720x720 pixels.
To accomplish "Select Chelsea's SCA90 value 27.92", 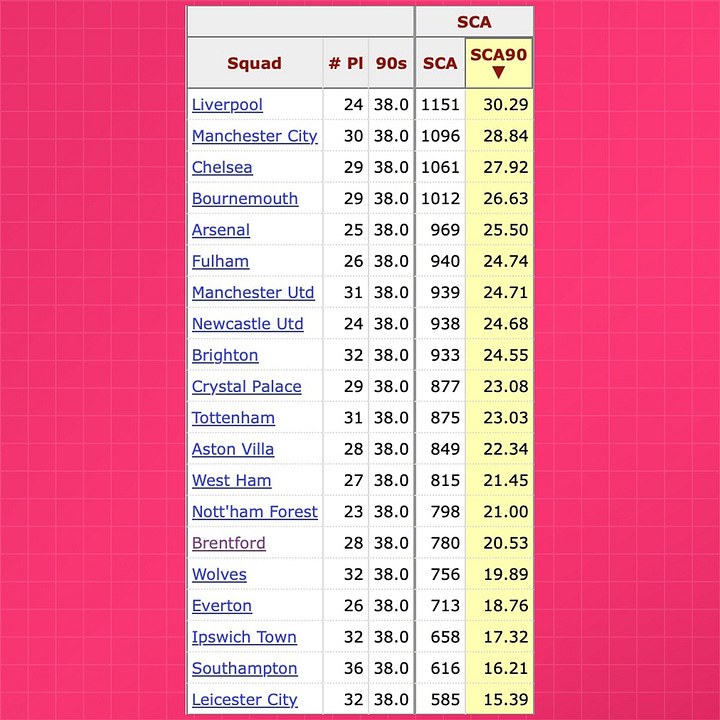I will point(506,167).
